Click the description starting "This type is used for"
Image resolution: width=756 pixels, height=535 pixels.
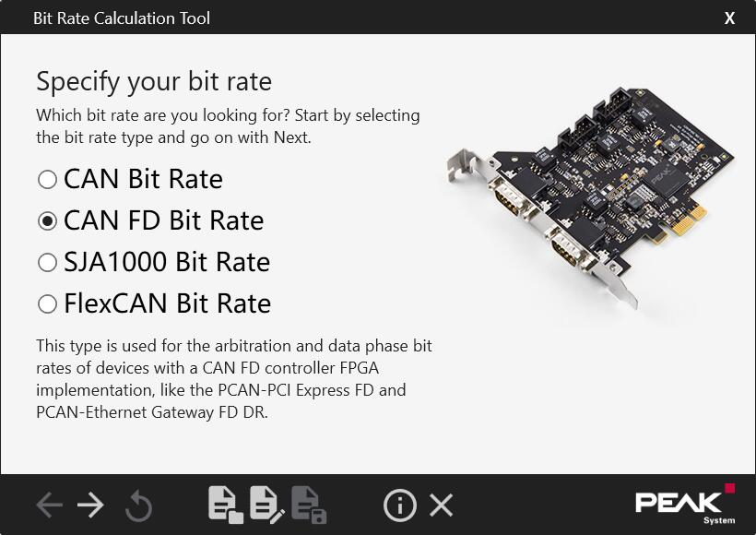(x=234, y=379)
